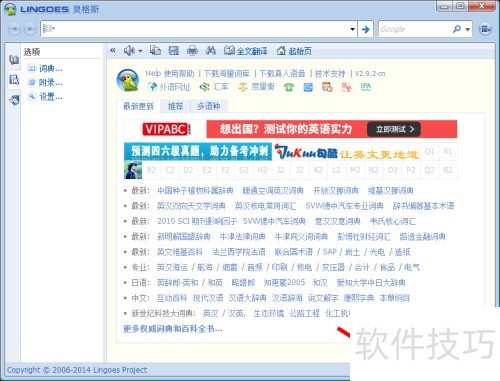Open 牛津法律词典 link

[x=243, y=237]
